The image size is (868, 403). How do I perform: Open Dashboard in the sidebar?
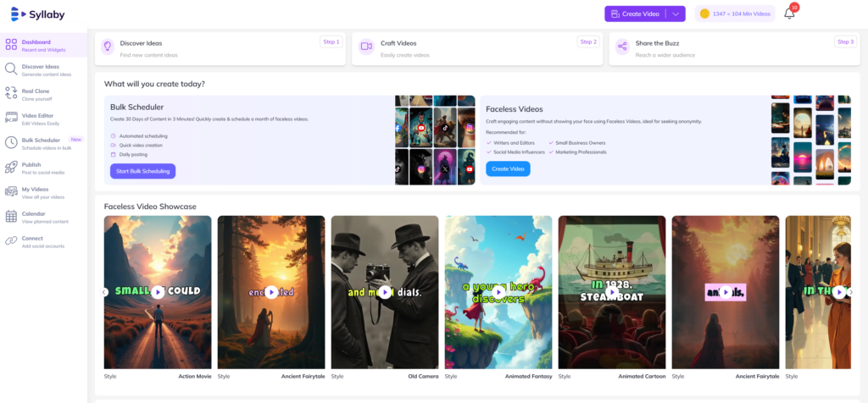click(36, 45)
